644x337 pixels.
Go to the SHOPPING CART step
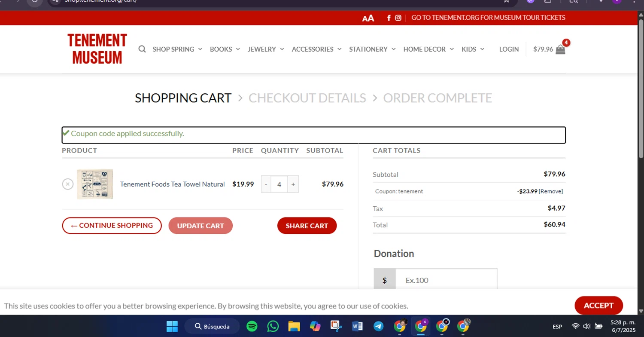[x=183, y=98]
